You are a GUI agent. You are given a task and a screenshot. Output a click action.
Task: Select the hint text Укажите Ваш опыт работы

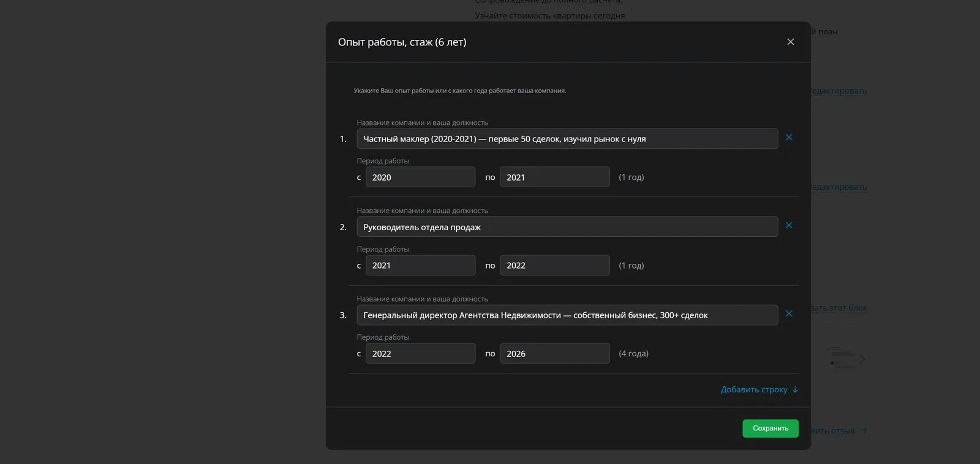(x=460, y=91)
